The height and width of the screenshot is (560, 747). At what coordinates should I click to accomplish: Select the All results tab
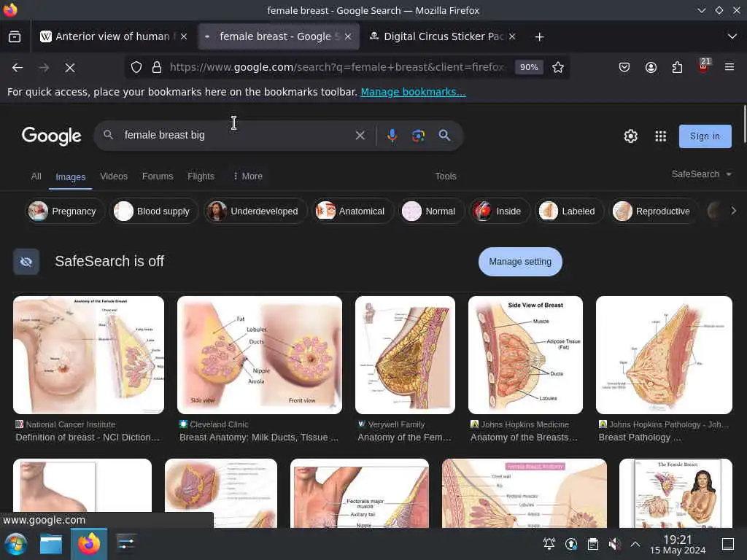pos(36,176)
